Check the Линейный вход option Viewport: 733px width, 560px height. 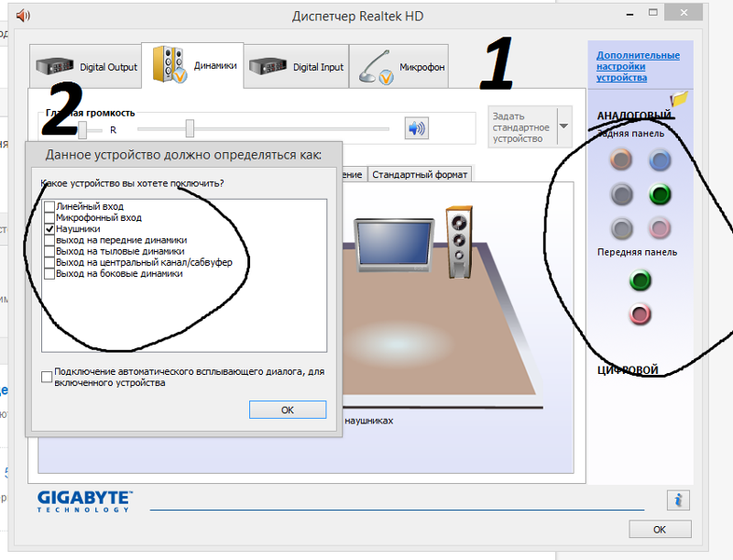(x=49, y=206)
